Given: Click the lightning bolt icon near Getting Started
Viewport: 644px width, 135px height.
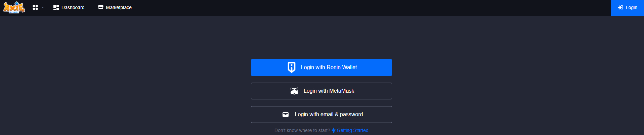Looking at the screenshot, I should click(x=334, y=130).
